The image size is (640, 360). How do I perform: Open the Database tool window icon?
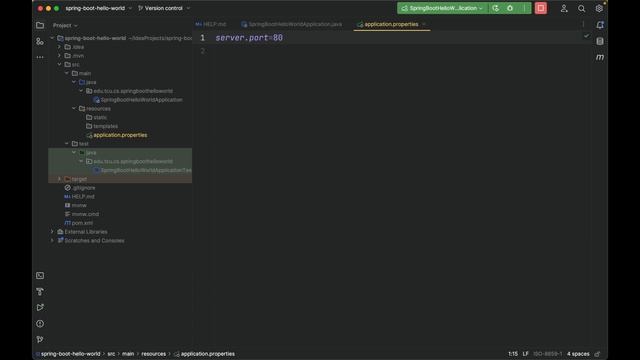pos(600,41)
